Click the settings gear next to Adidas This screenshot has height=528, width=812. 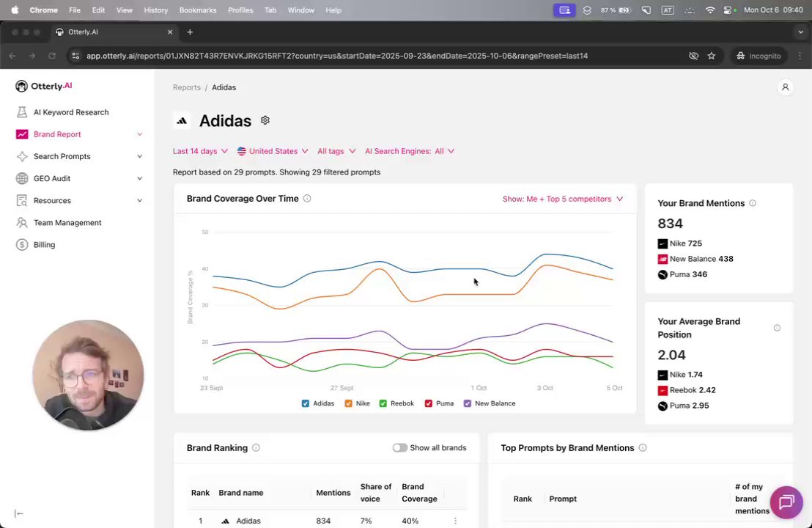(x=265, y=120)
